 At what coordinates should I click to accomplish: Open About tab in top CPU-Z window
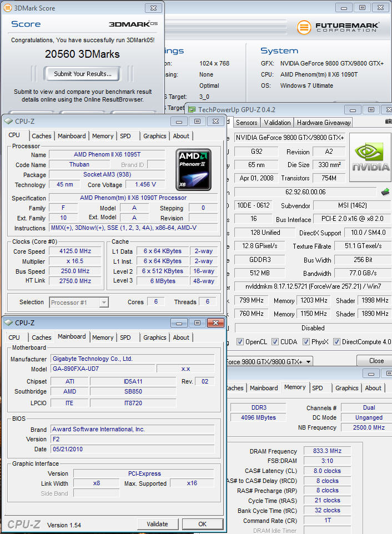tap(181, 136)
